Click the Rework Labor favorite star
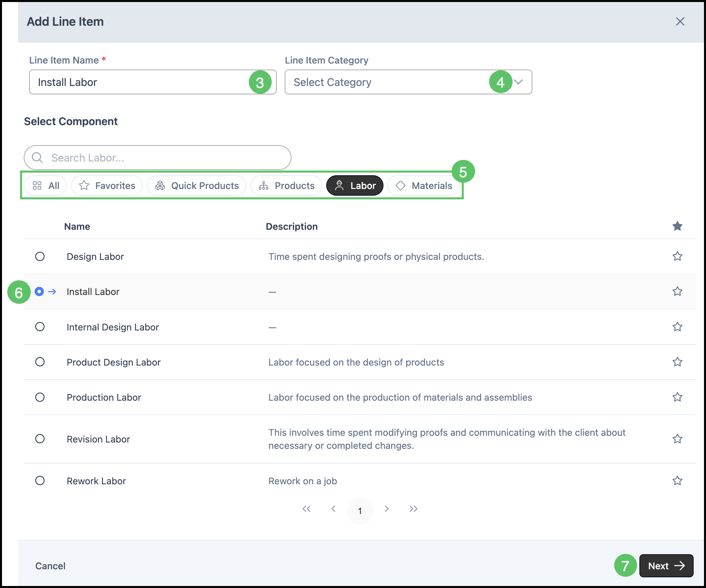 677,481
